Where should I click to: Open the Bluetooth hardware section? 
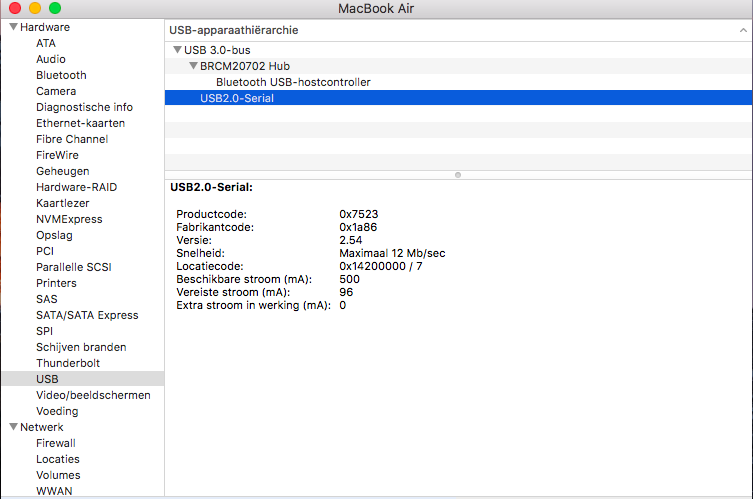coord(61,75)
